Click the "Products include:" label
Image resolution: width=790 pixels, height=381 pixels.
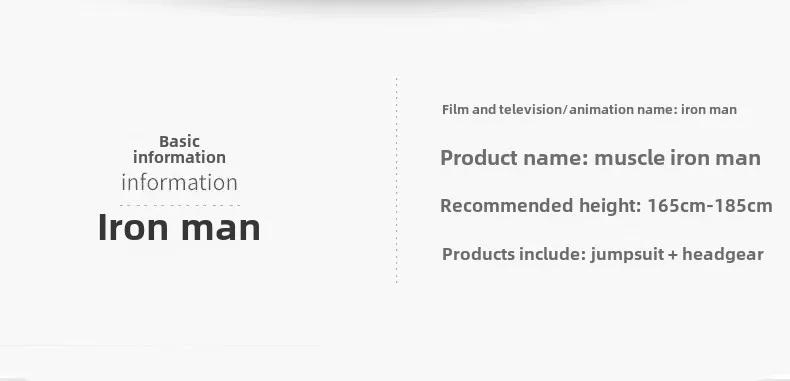point(514,254)
